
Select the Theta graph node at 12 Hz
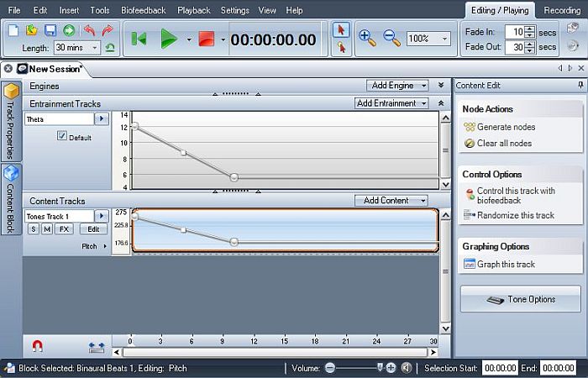(135, 126)
